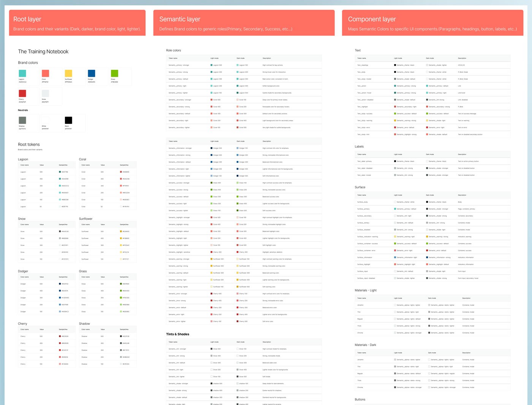Select the Grass green brand swatch
The width and height of the screenshot is (532, 405).
point(114,73)
